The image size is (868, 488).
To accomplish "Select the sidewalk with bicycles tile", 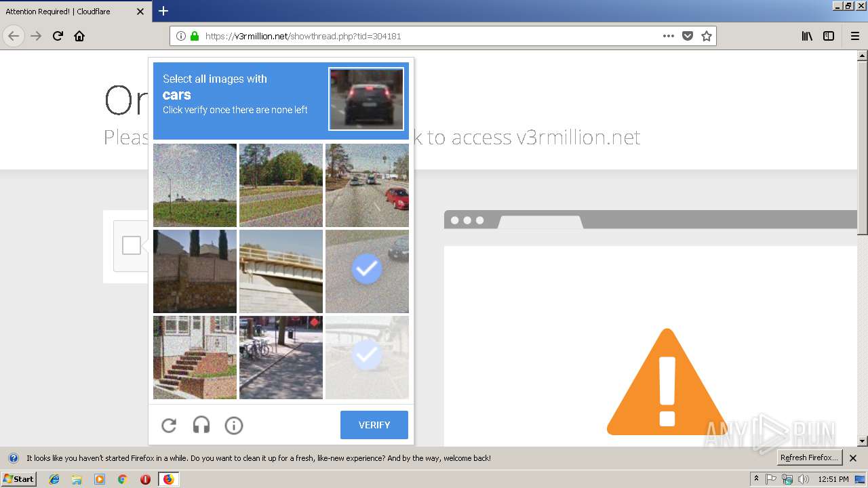I will [x=281, y=357].
